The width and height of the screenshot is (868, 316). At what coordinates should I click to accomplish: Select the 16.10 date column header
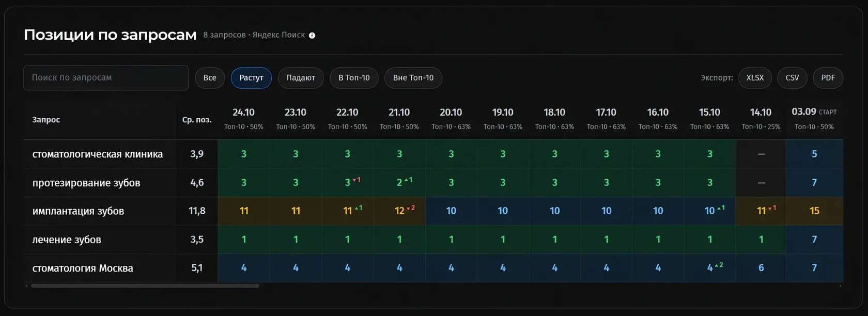pos(658,119)
